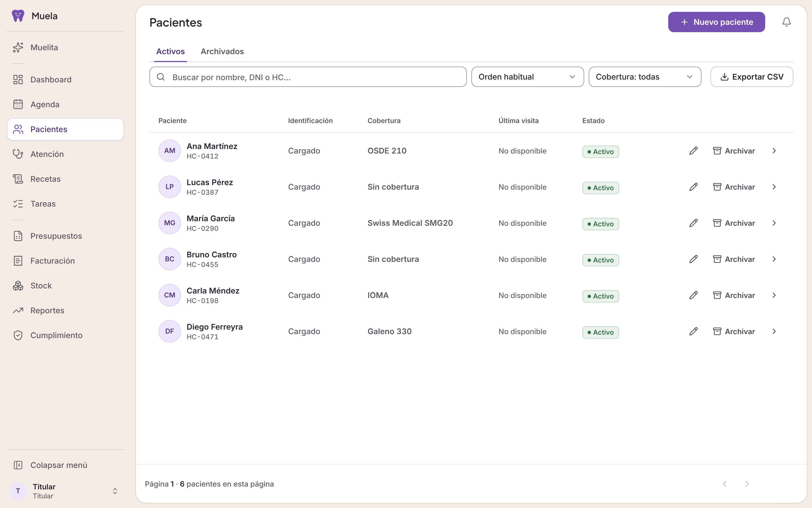Go to Facturación section

tap(65, 261)
